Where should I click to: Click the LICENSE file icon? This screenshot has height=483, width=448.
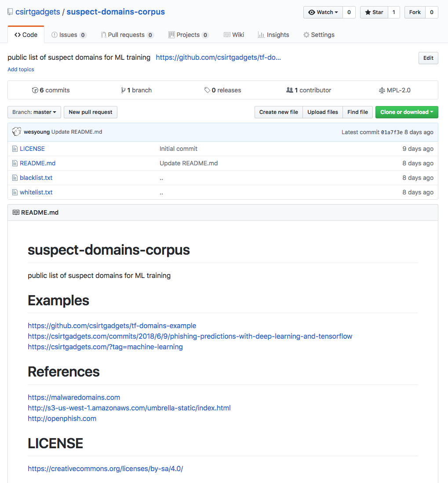point(15,149)
